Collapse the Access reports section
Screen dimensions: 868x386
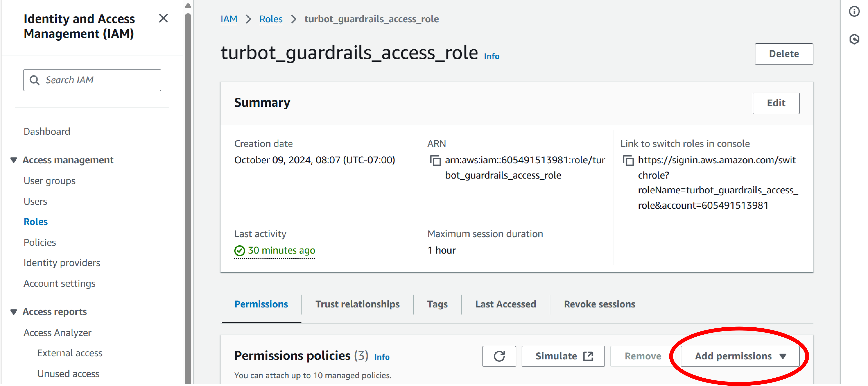13,312
